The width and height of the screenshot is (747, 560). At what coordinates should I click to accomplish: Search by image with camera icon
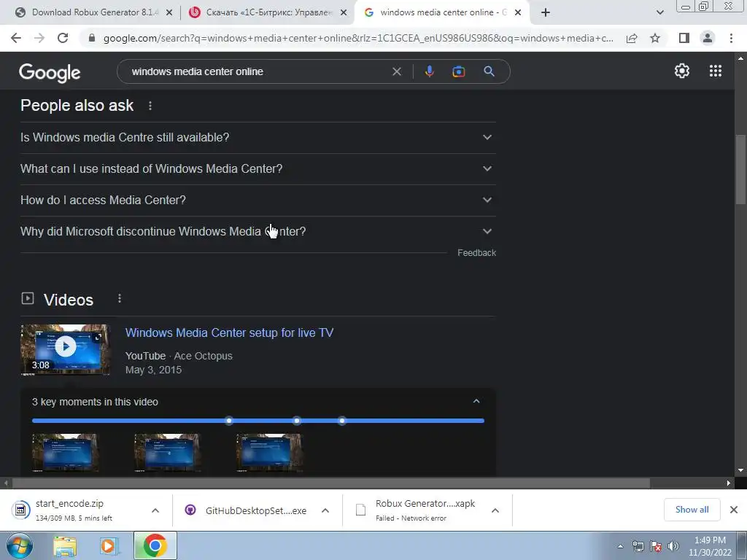click(x=458, y=71)
